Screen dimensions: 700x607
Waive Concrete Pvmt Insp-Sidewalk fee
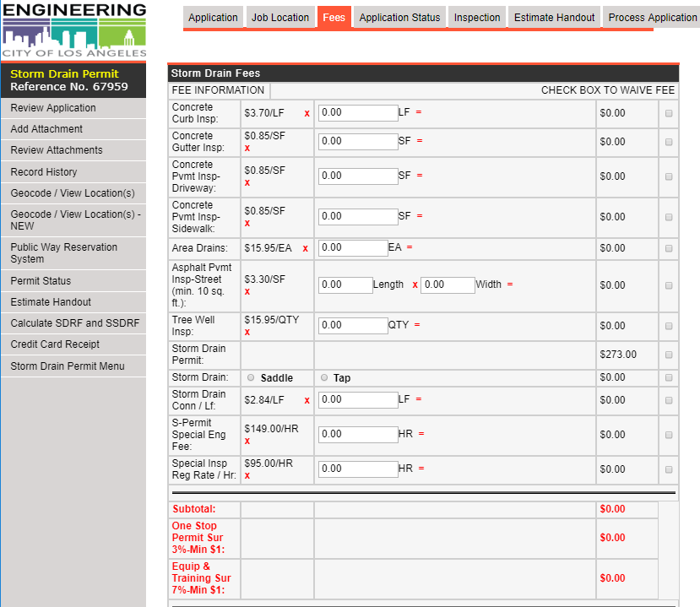(x=669, y=217)
